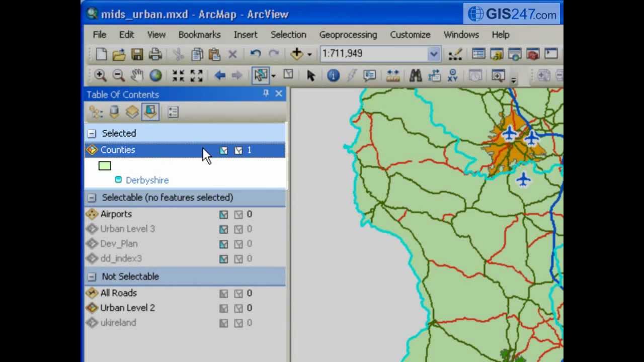Choose the Select Elements black arrow

tap(310, 75)
